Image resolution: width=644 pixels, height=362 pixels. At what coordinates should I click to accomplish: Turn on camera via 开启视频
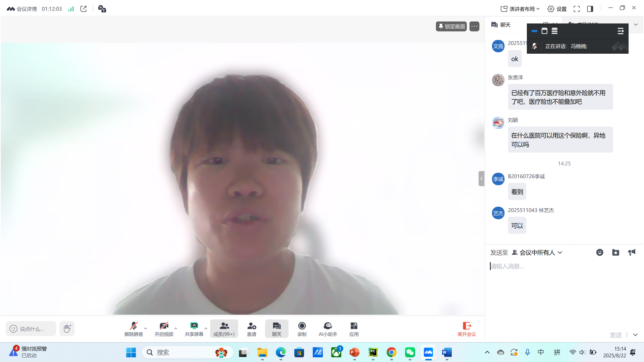[164, 329]
